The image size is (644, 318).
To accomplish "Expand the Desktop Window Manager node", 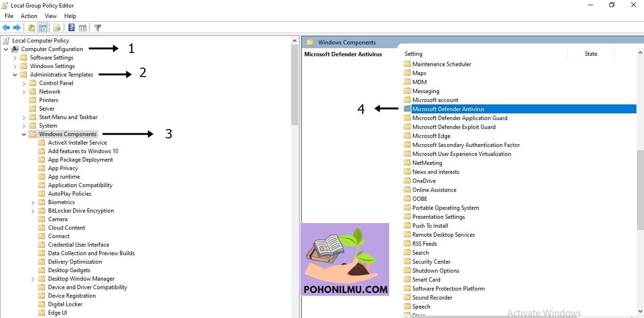I will click(x=33, y=279).
